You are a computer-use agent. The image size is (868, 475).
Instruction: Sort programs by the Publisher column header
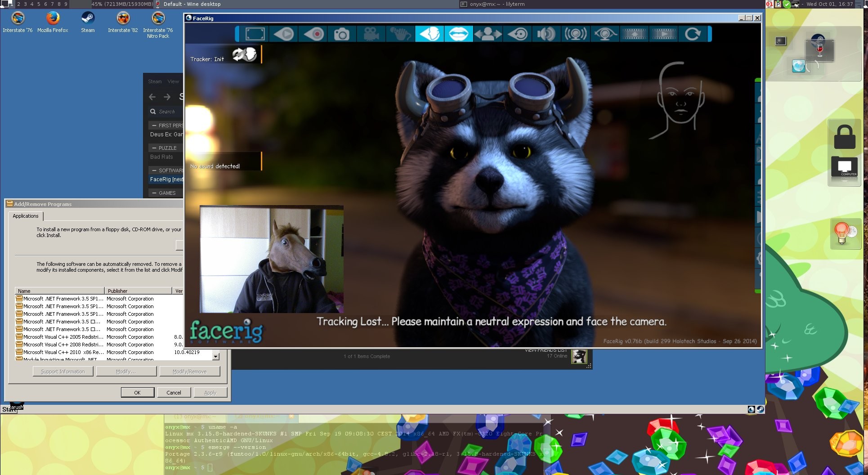[138, 291]
